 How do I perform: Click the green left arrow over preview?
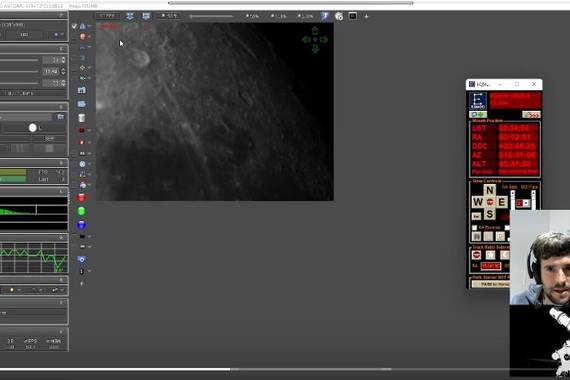306,39
